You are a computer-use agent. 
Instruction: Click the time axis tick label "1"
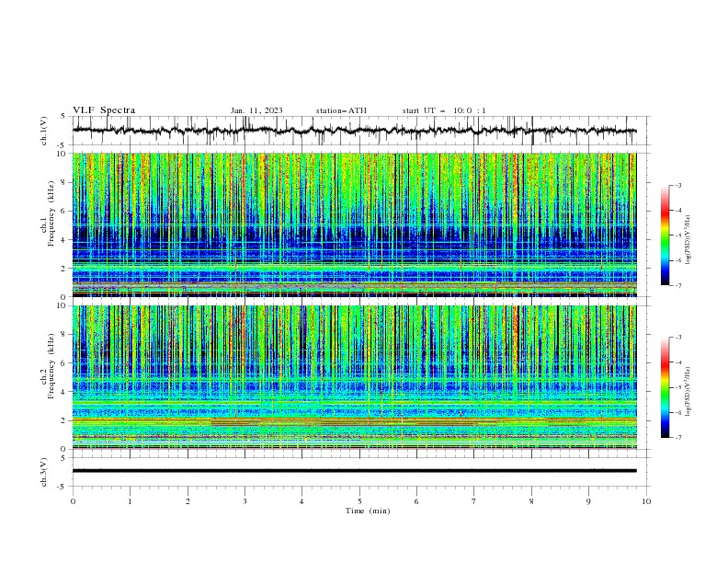click(x=130, y=501)
